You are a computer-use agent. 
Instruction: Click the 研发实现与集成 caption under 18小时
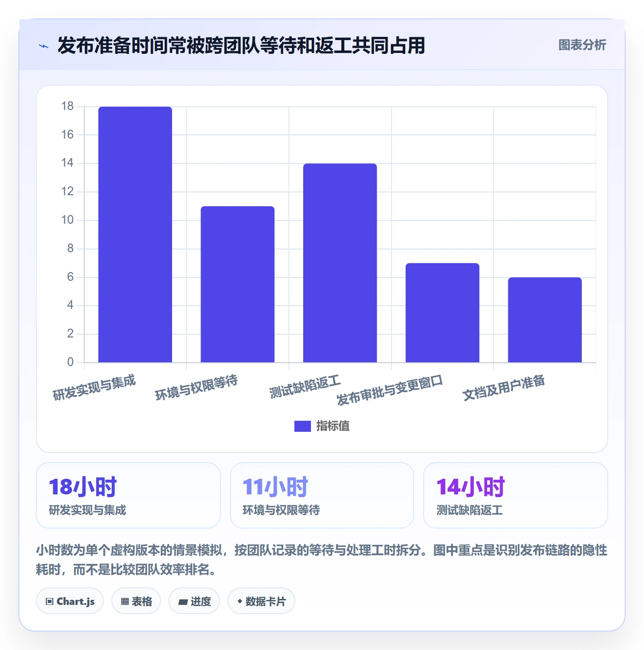coord(87,510)
